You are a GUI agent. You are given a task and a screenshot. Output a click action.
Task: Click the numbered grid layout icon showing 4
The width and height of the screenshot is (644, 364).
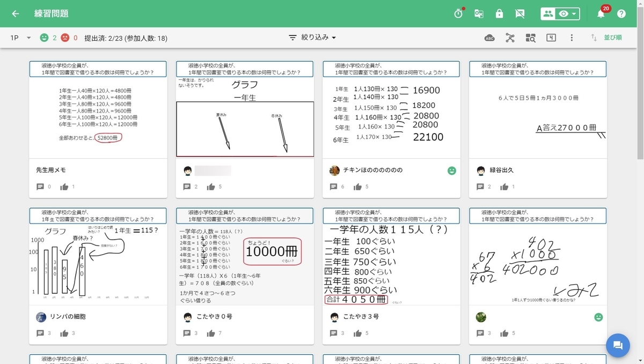[x=551, y=38]
